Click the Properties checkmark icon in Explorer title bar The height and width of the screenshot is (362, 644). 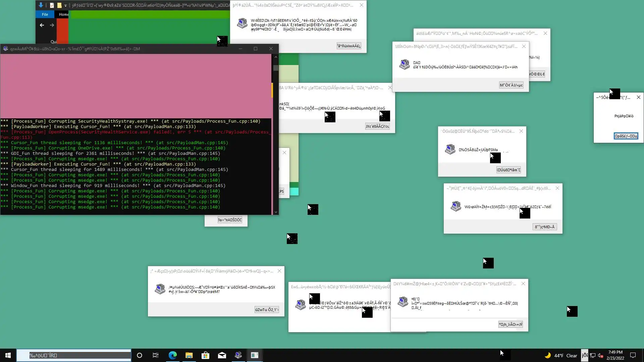(52, 5)
